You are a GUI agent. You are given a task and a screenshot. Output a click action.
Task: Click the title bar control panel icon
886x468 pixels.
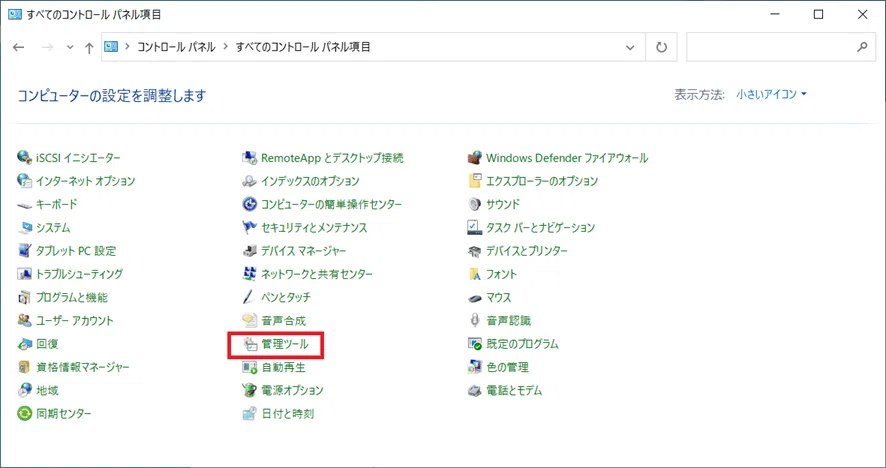pos(15,15)
